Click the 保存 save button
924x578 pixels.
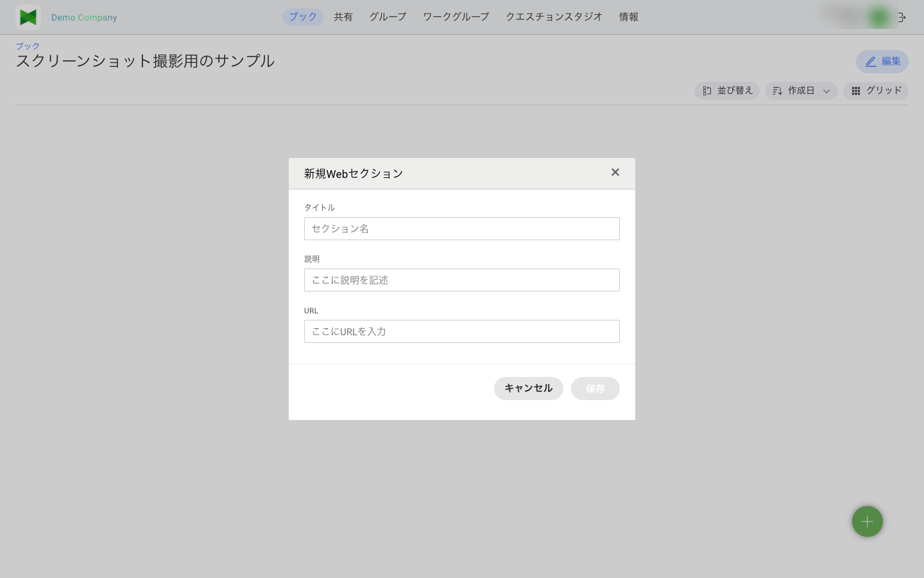pos(595,389)
